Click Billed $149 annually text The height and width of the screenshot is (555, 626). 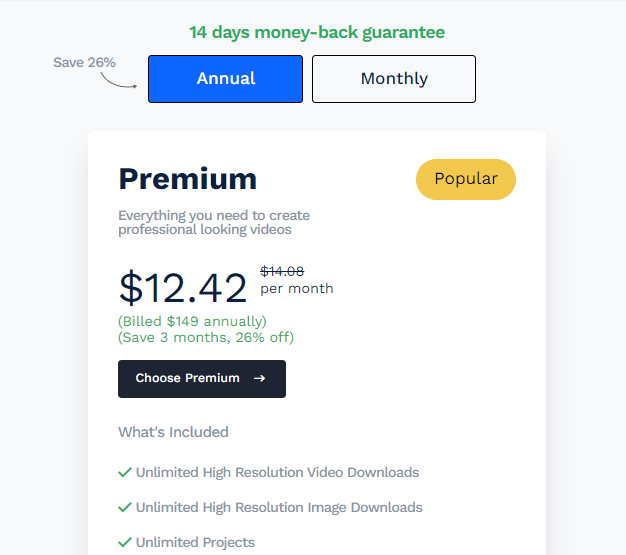pyautogui.click(x=192, y=321)
